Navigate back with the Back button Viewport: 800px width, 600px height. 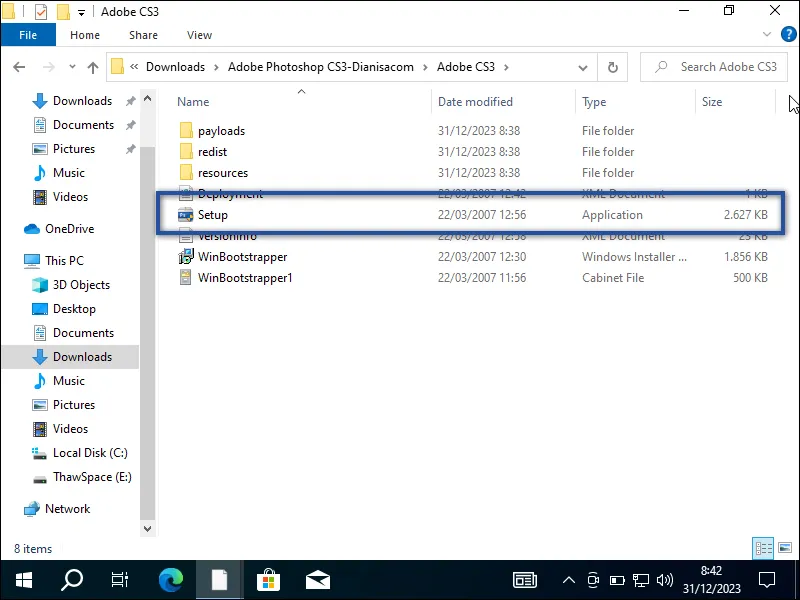pyautogui.click(x=20, y=67)
